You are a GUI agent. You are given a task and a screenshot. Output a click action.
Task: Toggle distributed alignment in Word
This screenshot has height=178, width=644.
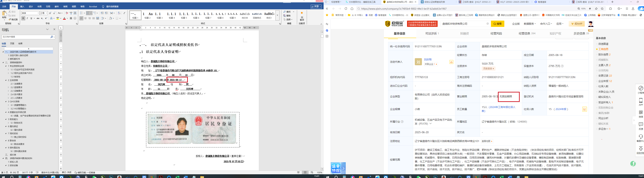[97, 18]
